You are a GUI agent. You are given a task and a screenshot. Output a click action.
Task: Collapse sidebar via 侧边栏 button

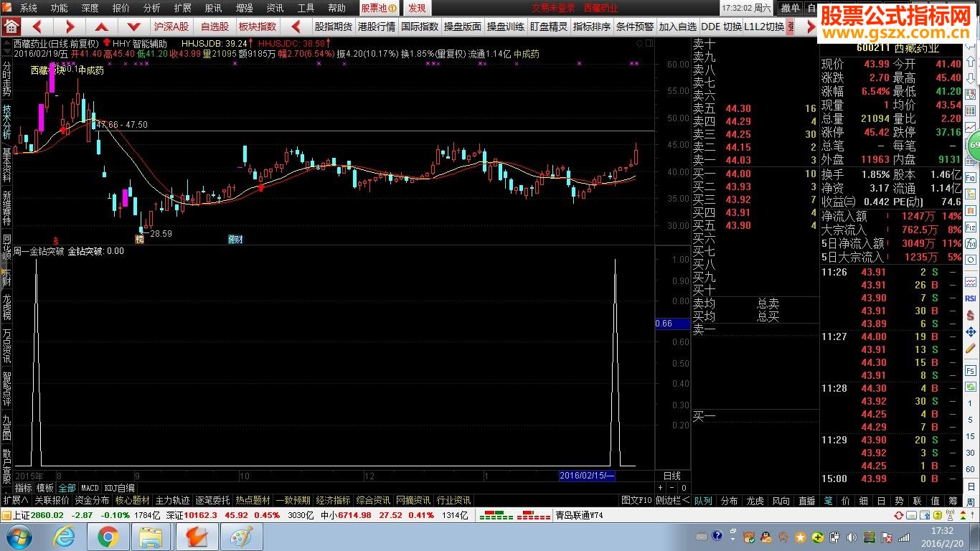[672, 500]
